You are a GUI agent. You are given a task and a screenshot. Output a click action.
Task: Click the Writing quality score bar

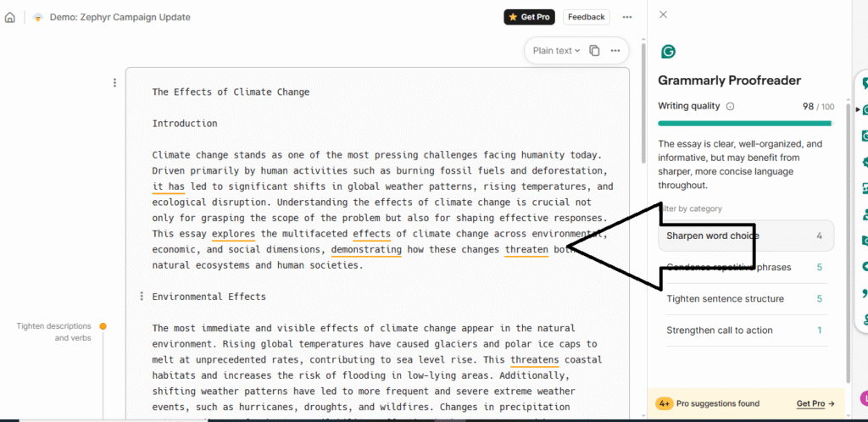click(x=745, y=124)
